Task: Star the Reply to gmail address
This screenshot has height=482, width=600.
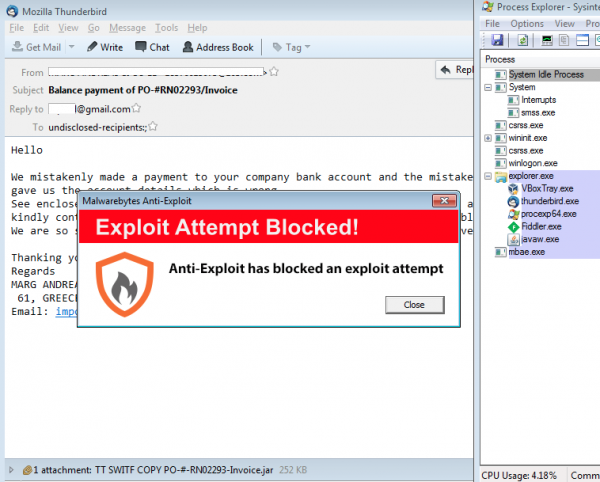Action: pyautogui.click(x=136, y=109)
